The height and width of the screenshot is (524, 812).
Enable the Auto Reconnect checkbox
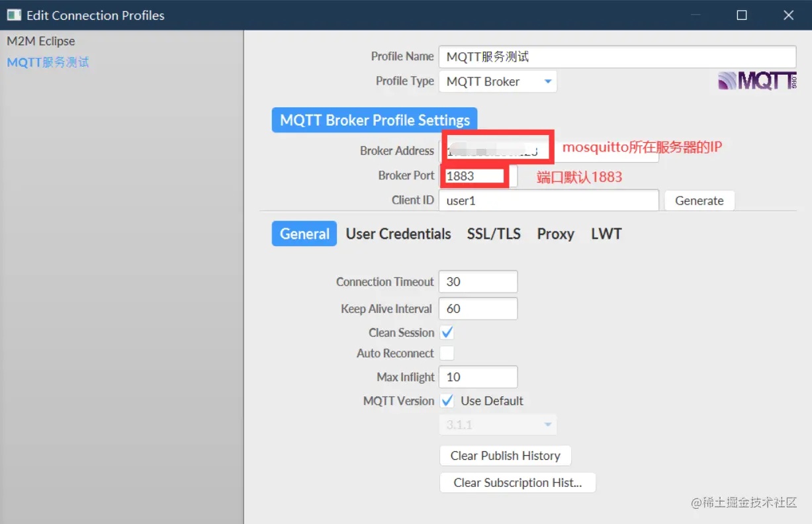click(x=447, y=353)
